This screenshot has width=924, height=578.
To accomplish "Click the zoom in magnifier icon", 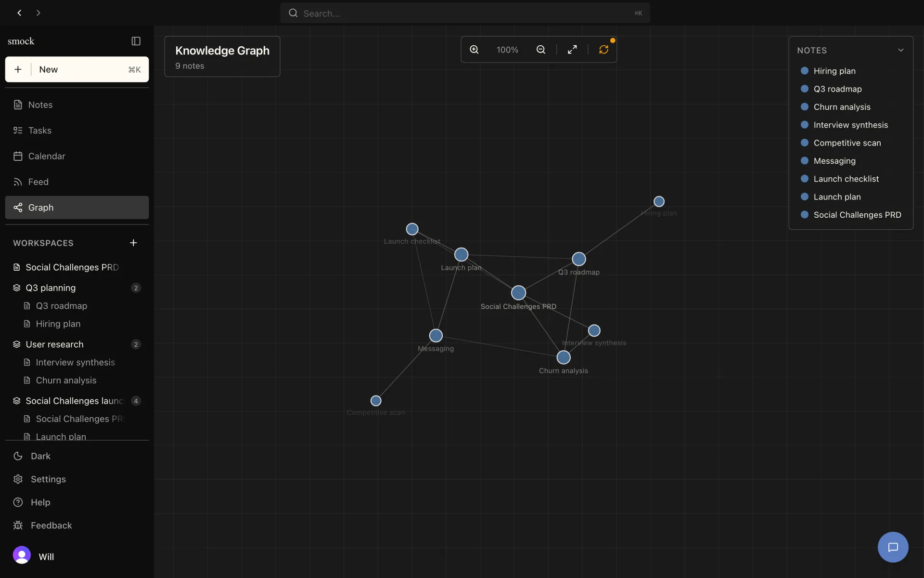I will coord(474,50).
